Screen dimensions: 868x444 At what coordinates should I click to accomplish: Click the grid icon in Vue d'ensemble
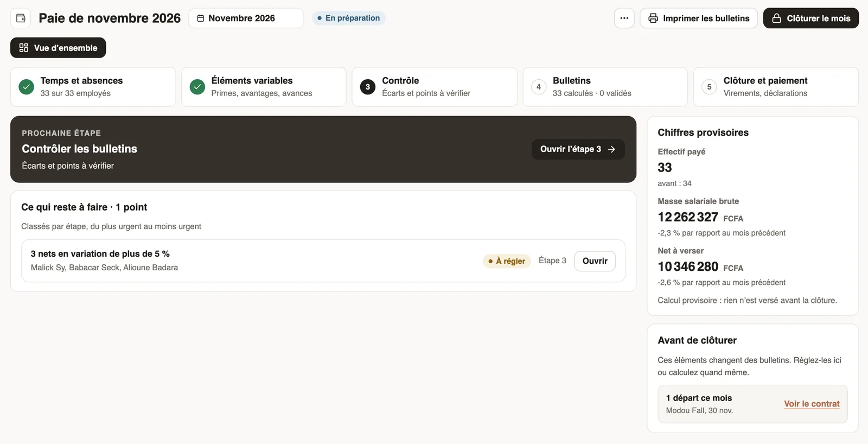pos(23,48)
